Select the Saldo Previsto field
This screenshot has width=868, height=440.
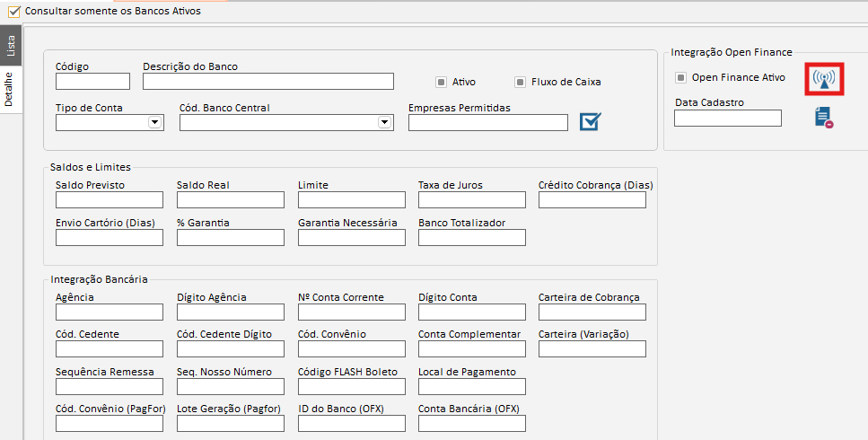point(109,200)
